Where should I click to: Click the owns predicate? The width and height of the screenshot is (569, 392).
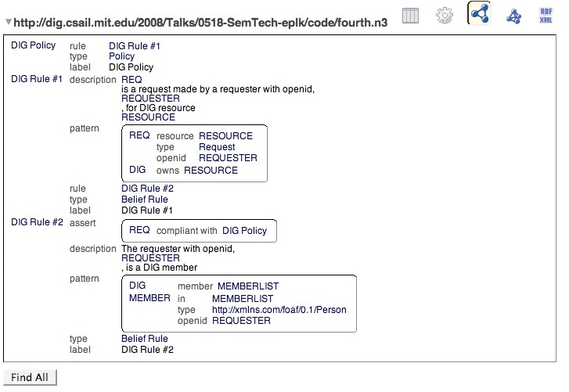[x=167, y=171]
